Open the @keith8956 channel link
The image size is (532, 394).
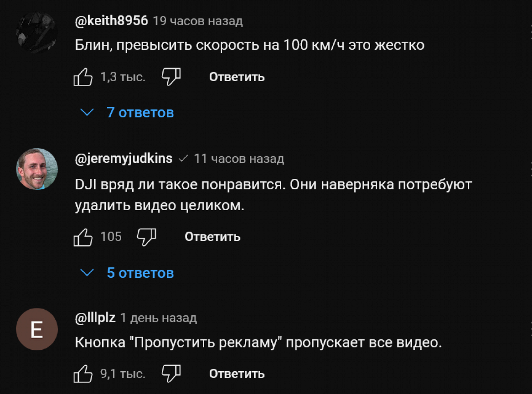111,21
